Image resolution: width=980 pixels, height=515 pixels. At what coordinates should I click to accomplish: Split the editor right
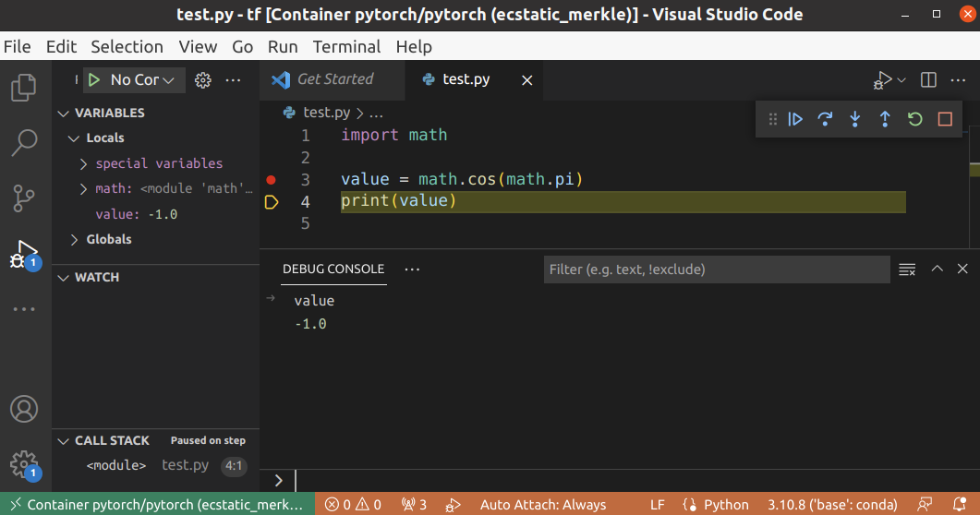[x=929, y=80]
